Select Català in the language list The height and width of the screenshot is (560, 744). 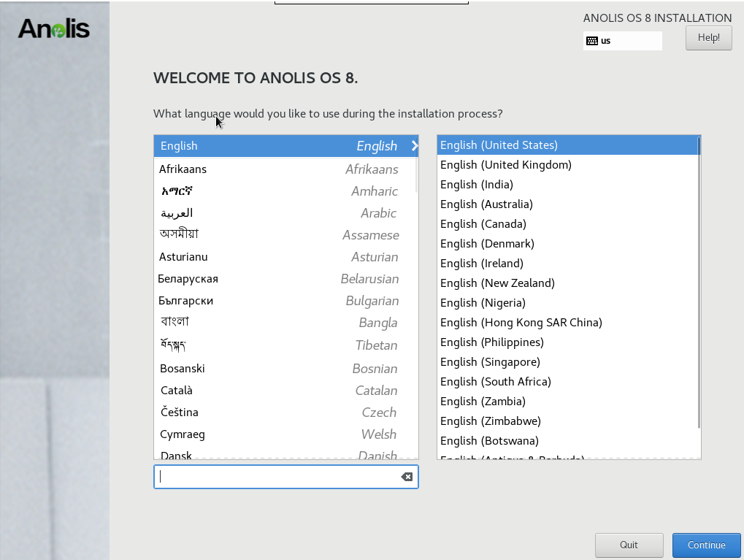(285, 390)
